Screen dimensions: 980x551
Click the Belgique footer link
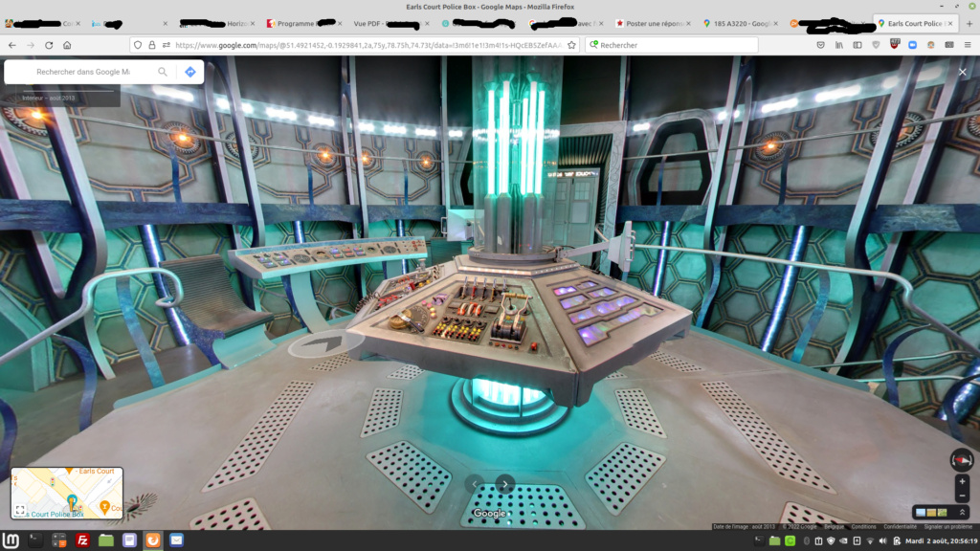tap(834, 527)
